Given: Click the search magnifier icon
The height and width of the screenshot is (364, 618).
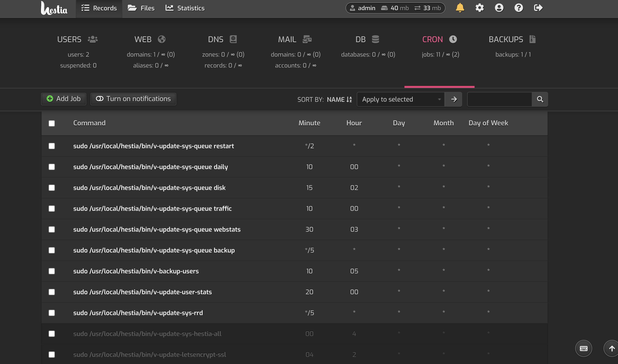Looking at the screenshot, I should [540, 99].
